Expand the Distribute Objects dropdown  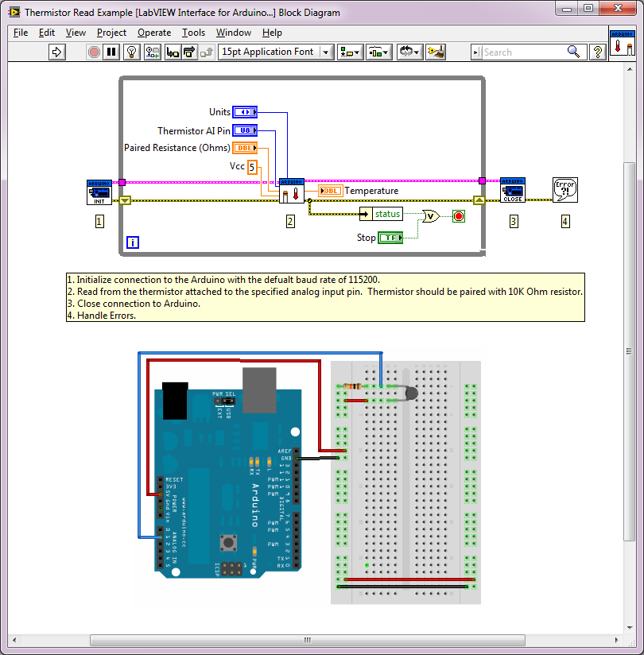point(378,52)
